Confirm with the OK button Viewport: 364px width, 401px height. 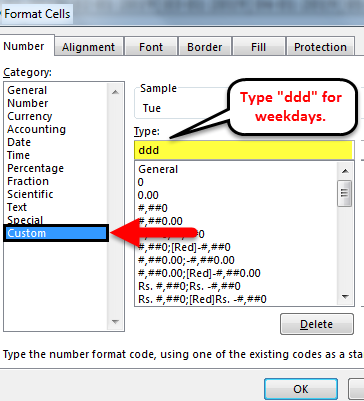click(x=301, y=389)
